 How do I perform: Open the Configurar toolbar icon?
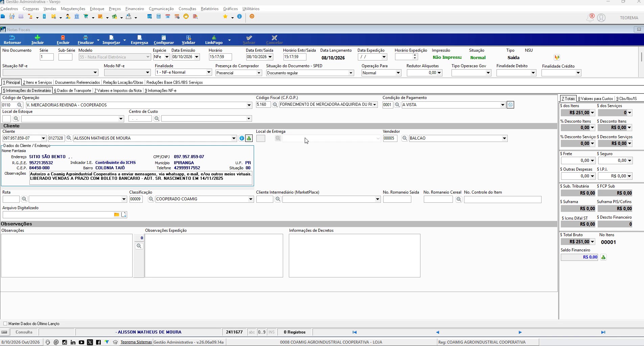click(164, 40)
